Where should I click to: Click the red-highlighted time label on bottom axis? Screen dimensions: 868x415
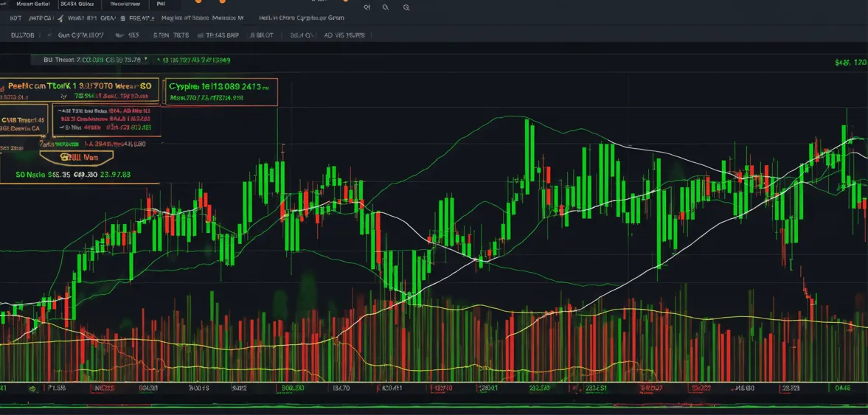click(444, 388)
